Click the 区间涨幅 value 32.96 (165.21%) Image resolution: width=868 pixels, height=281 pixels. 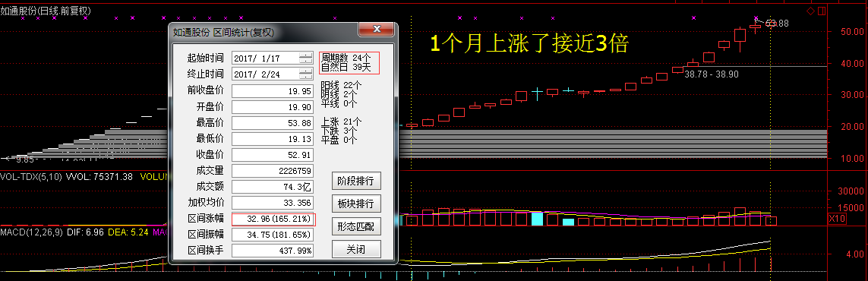click(x=273, y=219)
